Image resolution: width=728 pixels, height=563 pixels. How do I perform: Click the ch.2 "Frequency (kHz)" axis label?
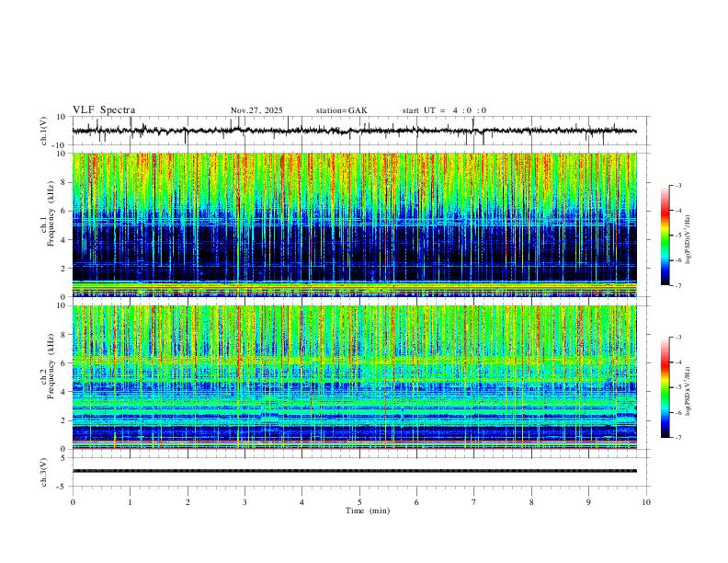51,367
